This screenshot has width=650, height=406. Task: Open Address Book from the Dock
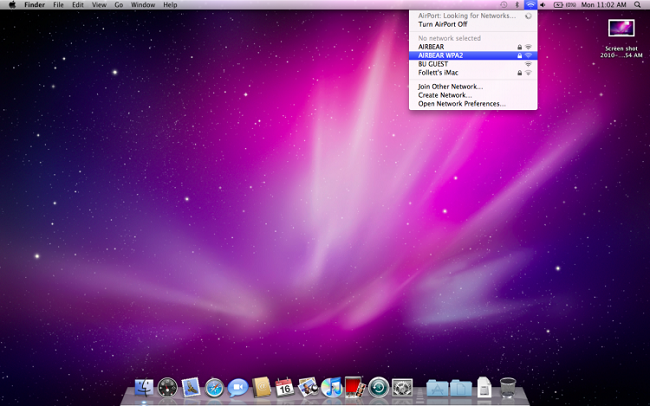(261, 388)
